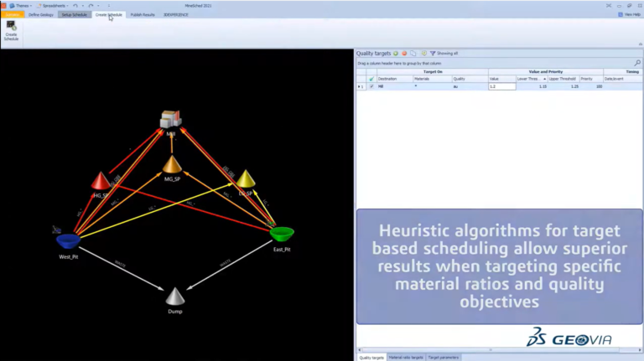Select the West_Pit blue pit node

pos(68,241)
